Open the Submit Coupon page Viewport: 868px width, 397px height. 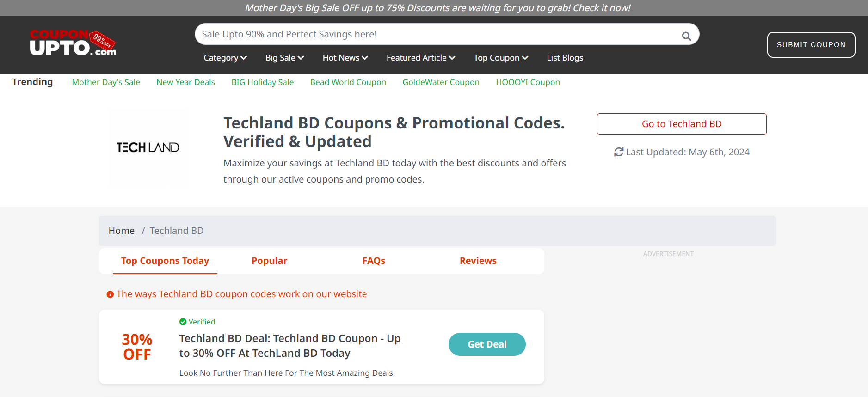pyautogui.click(x=811, y=44)
